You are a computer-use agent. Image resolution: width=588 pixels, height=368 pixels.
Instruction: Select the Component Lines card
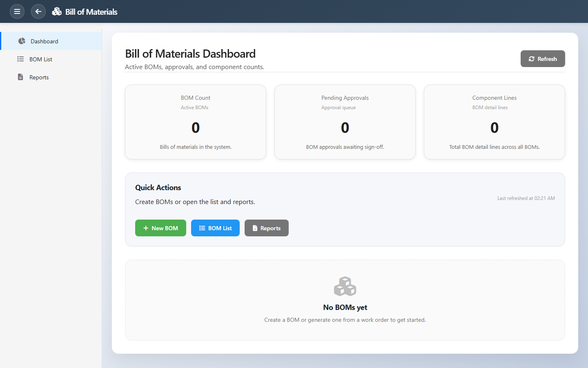[x=494, y=122]
